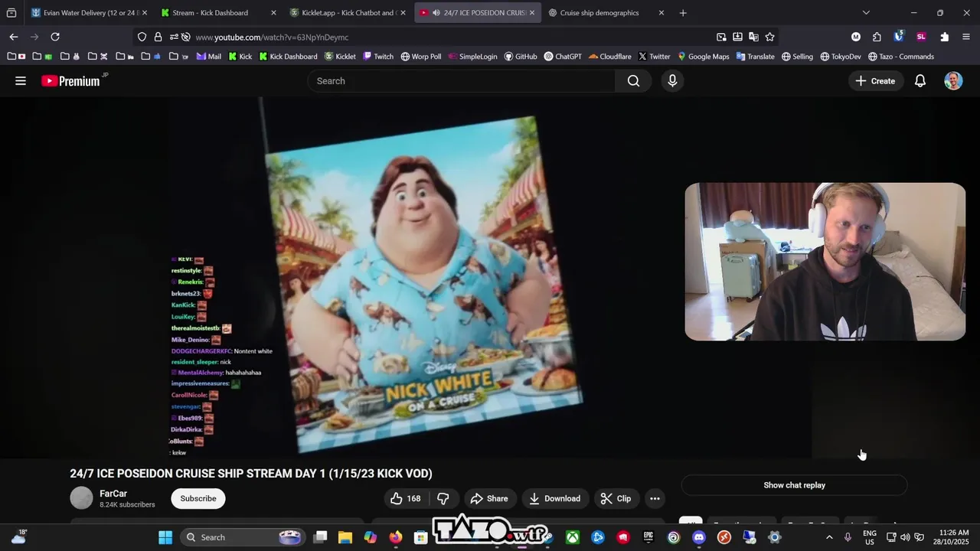Switch to Cruise ship demographics tab
The height and width of the screenshot is (551, 980).
(606, 13)
